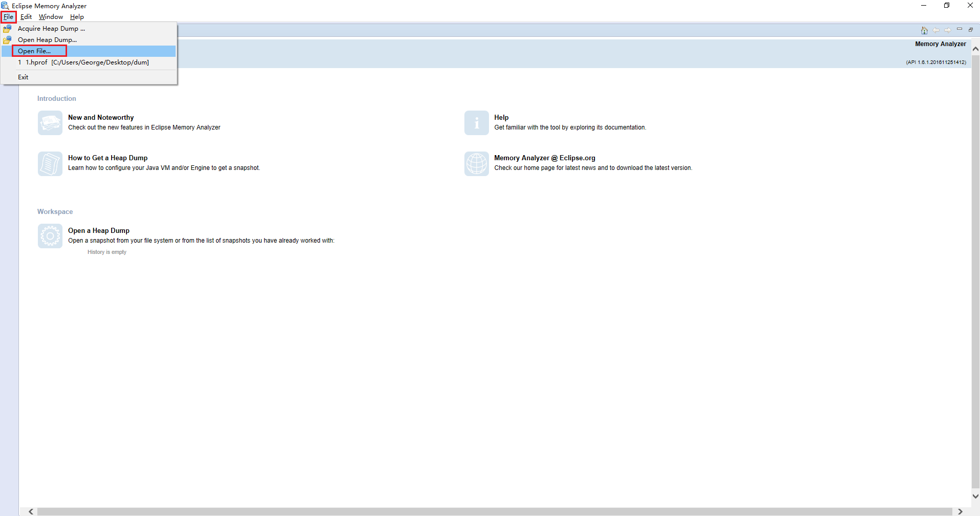Click the horizontal scrollbar left arrow

[x=31, y=512]
